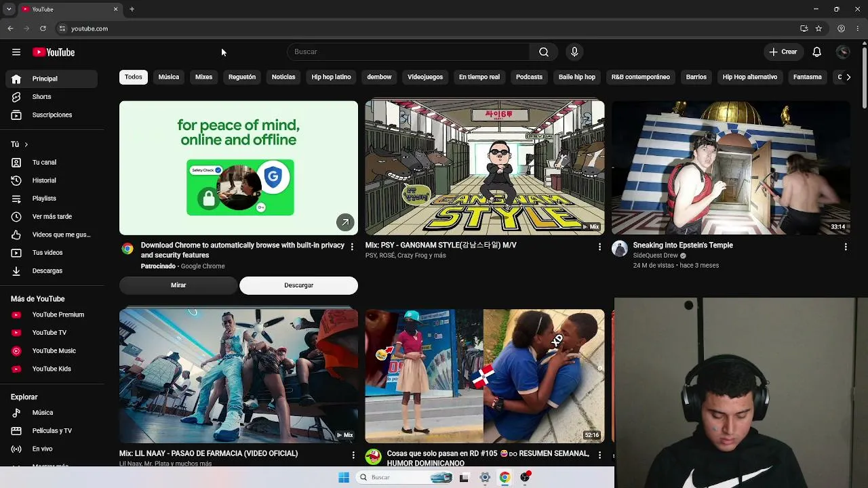Image resolution: width=868 pixels, height=488 pixels.
Task: Open the YouTube account avatar menu
Action: [843, 52]
